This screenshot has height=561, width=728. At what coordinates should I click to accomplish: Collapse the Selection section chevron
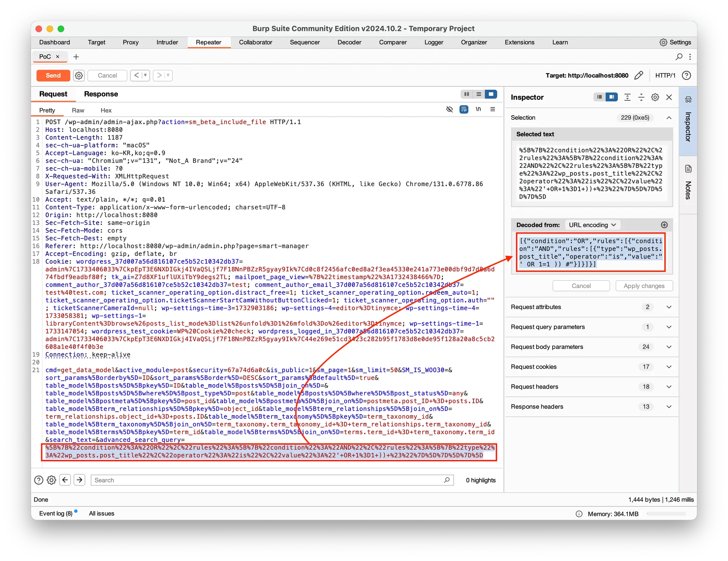point(669,118)
